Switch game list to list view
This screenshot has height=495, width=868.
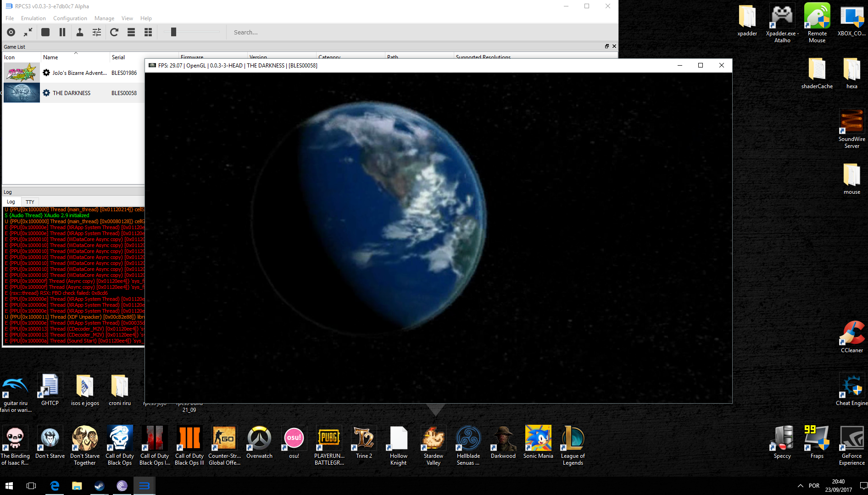pos(131,32)
